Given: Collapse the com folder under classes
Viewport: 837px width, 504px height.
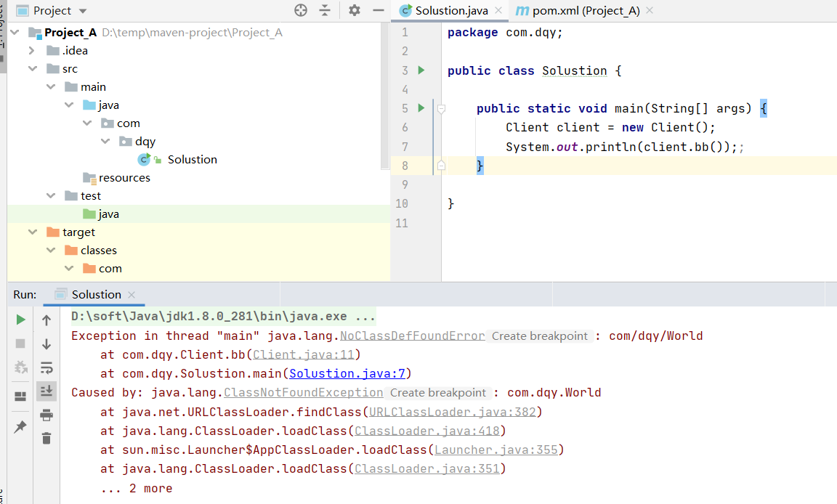Looking at the screenshot, I should click(69, 268).
